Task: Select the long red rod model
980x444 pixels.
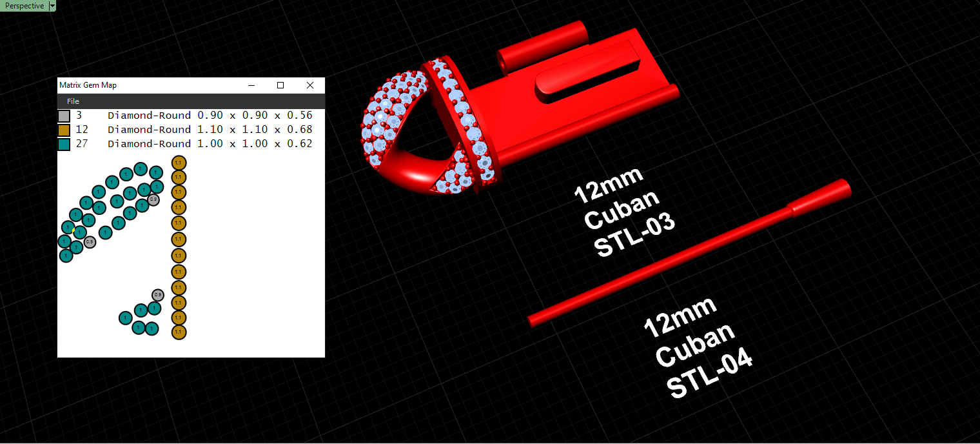Action: (689, 253)
